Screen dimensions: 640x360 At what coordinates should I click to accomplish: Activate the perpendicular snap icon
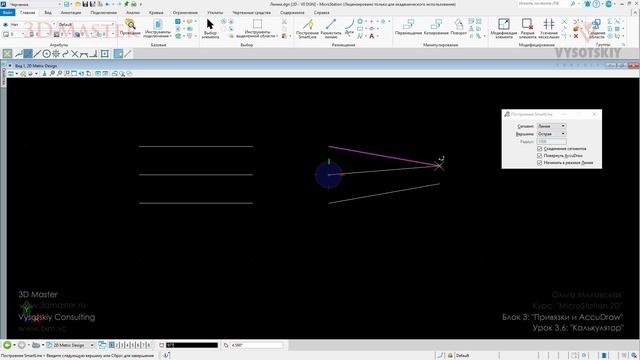93,53
